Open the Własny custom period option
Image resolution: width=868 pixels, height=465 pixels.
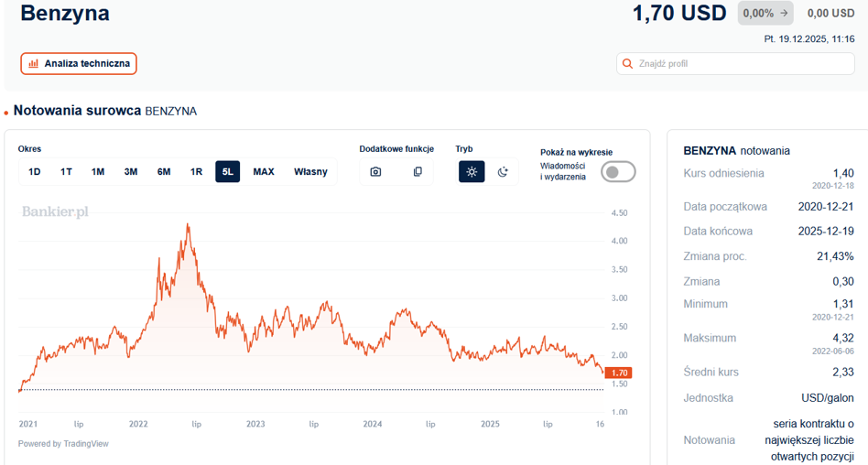point(310,171)
